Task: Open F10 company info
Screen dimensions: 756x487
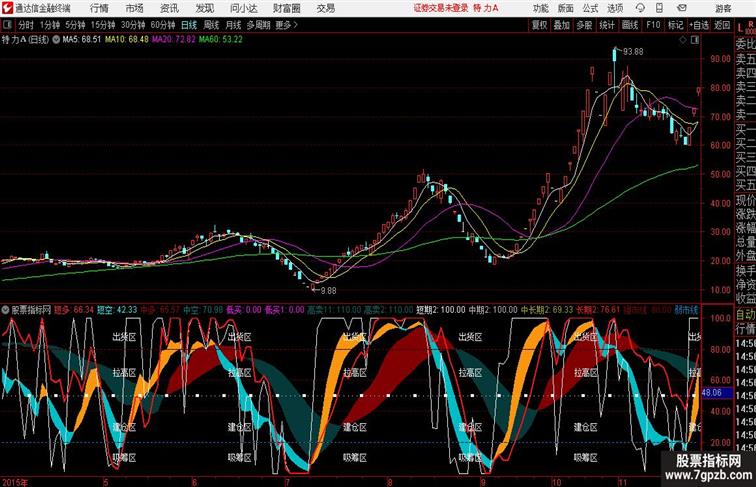Action: click(x=653, y=25)
